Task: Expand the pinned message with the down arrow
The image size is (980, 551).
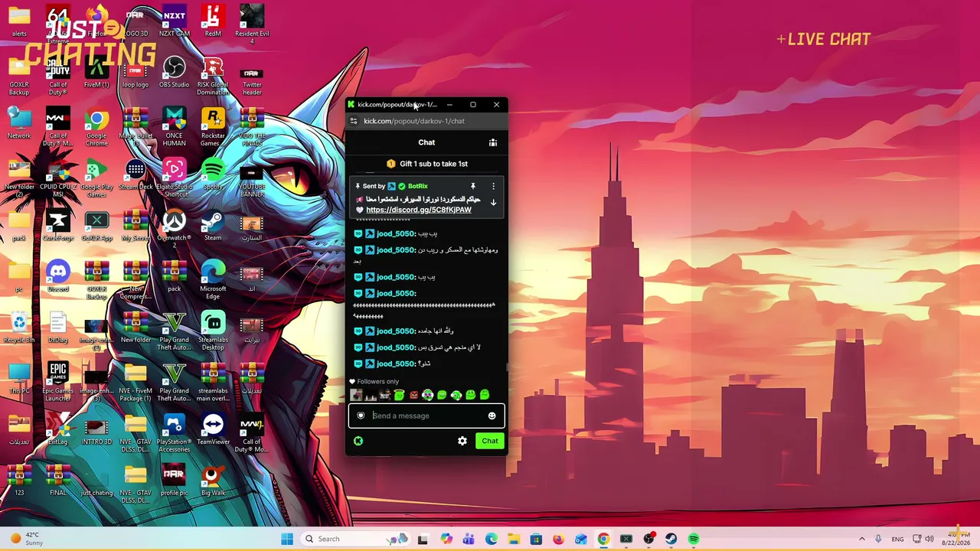Action: [493, 203]
